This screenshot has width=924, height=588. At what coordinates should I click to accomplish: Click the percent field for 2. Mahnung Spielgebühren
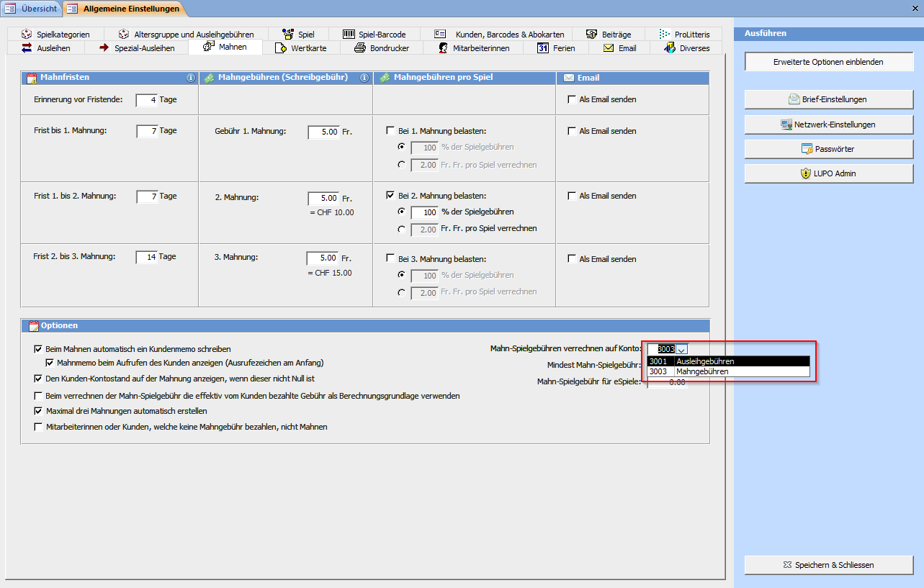click(x=424, y=212)
